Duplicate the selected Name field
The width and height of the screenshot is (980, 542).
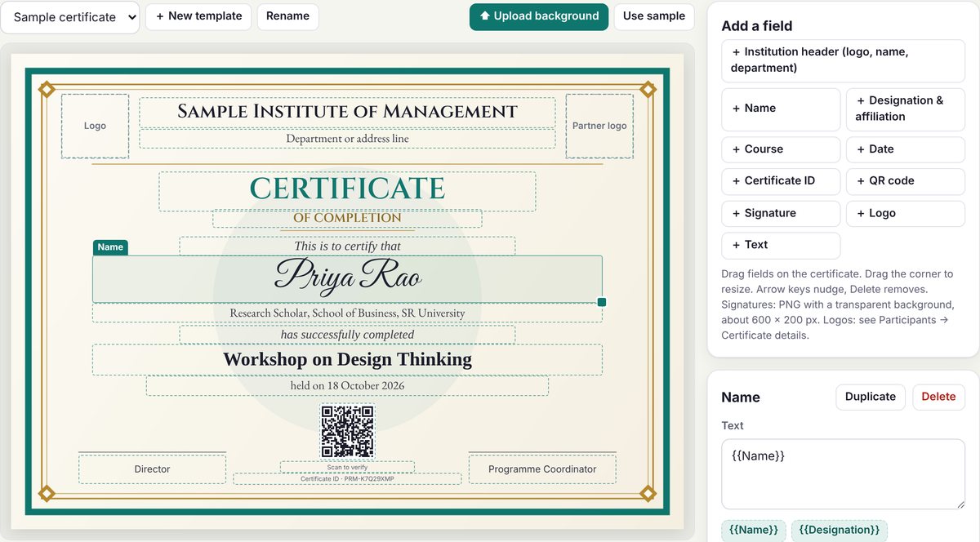point(871,397)
